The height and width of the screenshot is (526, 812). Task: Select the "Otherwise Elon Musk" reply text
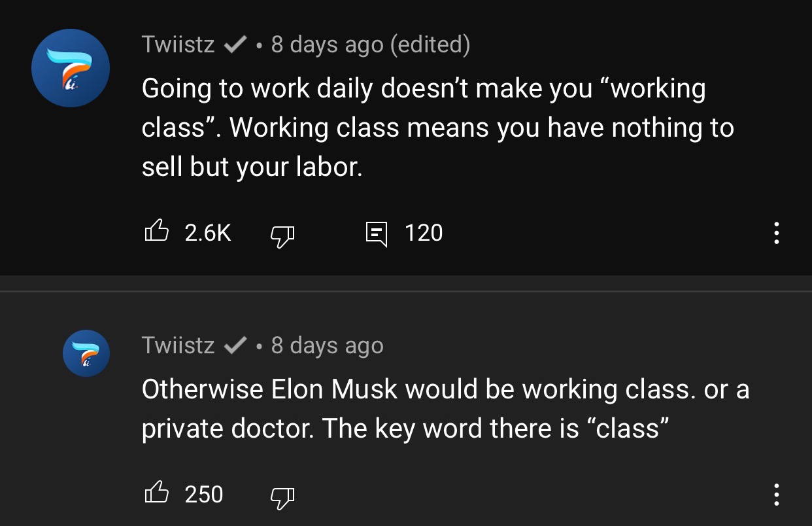pos(445,409)
